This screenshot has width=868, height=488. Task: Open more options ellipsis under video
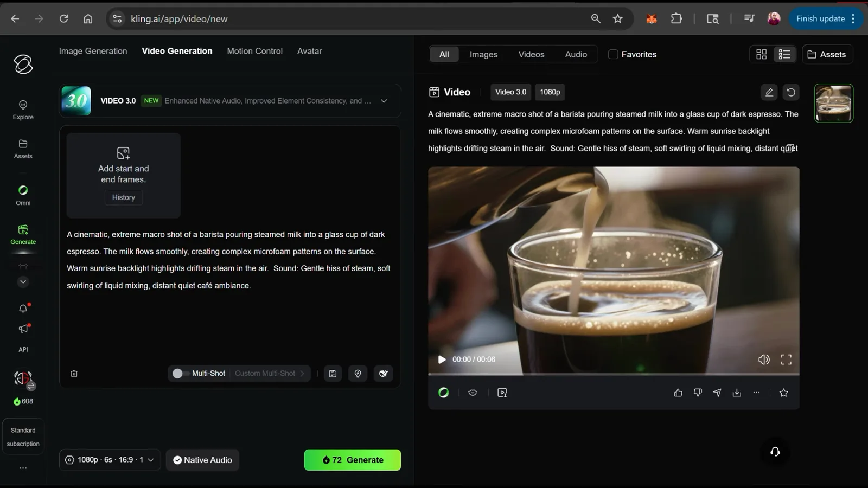(x=756, y=393)
